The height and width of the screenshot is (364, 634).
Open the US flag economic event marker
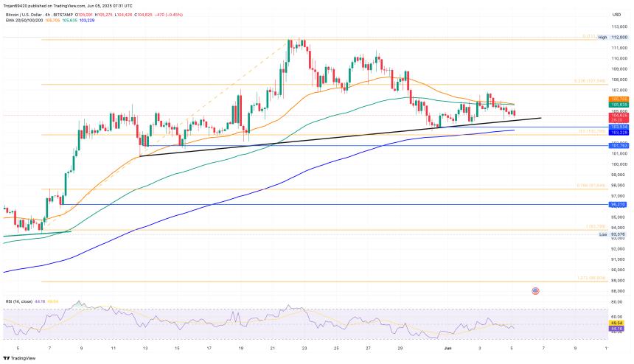(536, 291)
